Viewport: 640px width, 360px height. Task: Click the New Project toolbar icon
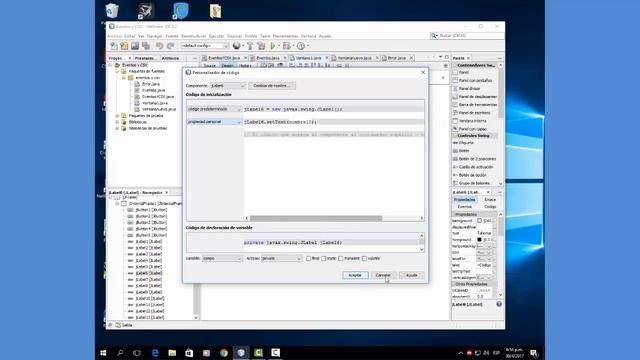[124, 46]
